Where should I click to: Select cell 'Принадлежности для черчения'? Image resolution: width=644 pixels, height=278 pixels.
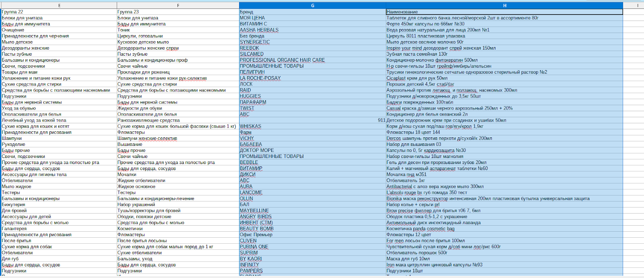(x=59, y=36)
